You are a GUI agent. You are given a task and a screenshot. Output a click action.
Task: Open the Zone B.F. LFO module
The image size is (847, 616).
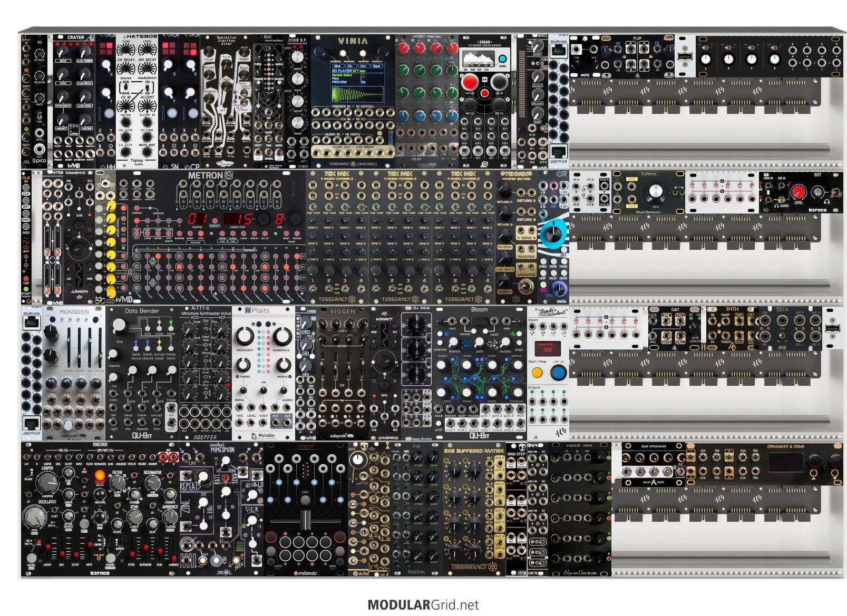[x=298, y=102]
